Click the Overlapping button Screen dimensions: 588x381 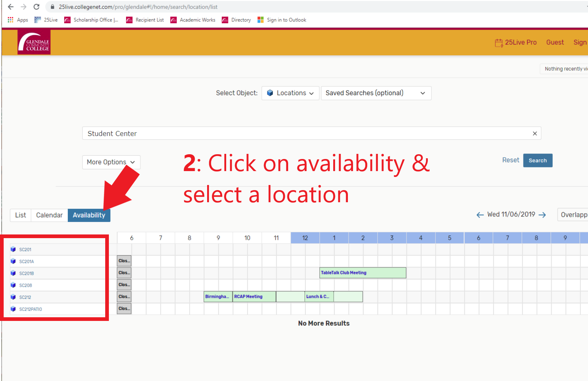[574, 215]
